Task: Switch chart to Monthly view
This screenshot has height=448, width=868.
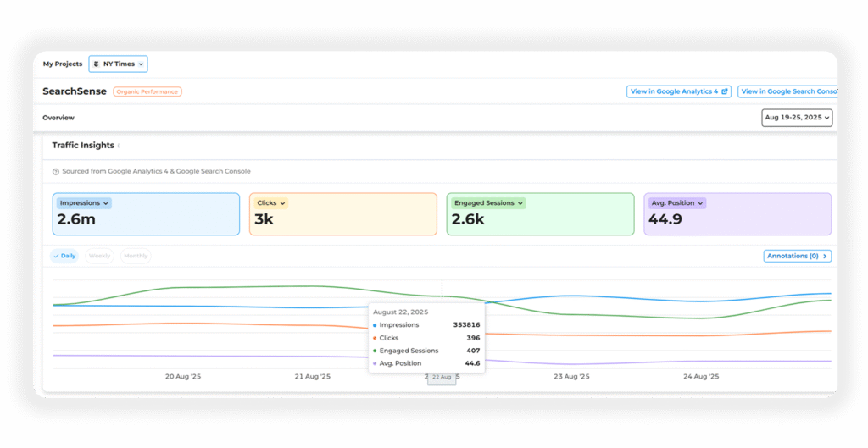Action: (x=136, y=256)
